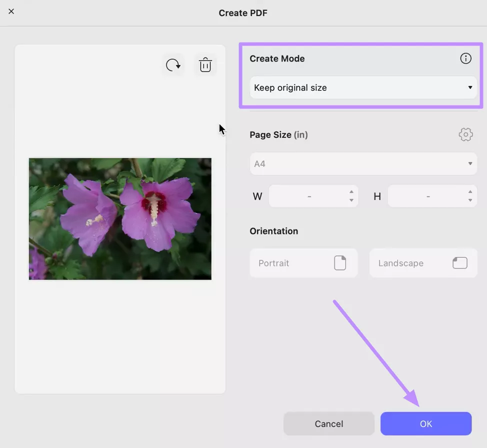487x448 pixels.
Task: View Create Mode info tooltip icon
Action: (x=465, y=58)
